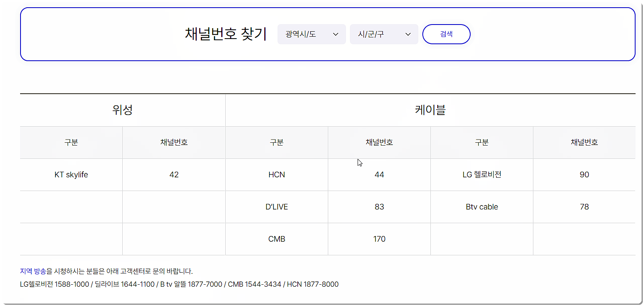Click the Btv cable cell
644x306 pixels.
482,207
